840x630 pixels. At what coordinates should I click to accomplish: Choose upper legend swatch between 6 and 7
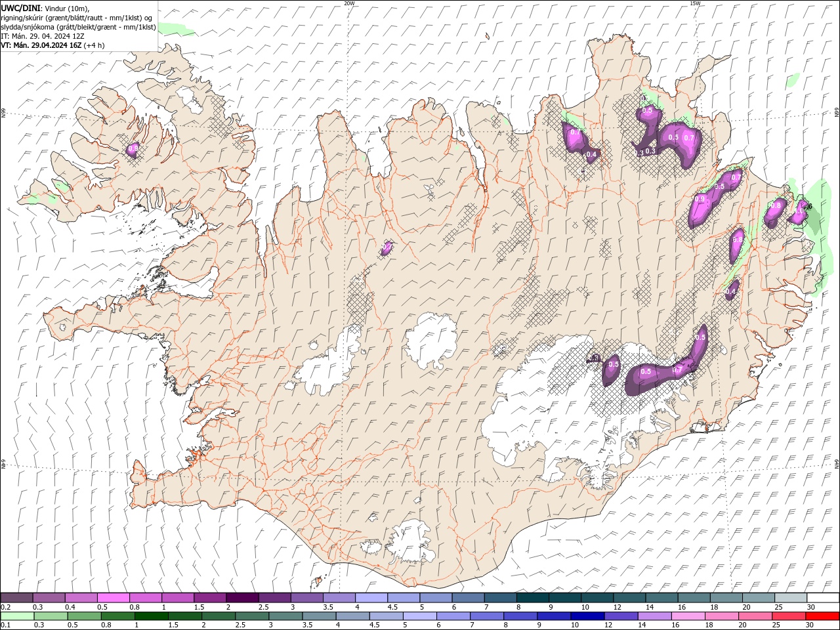click(x=468, y=598)
